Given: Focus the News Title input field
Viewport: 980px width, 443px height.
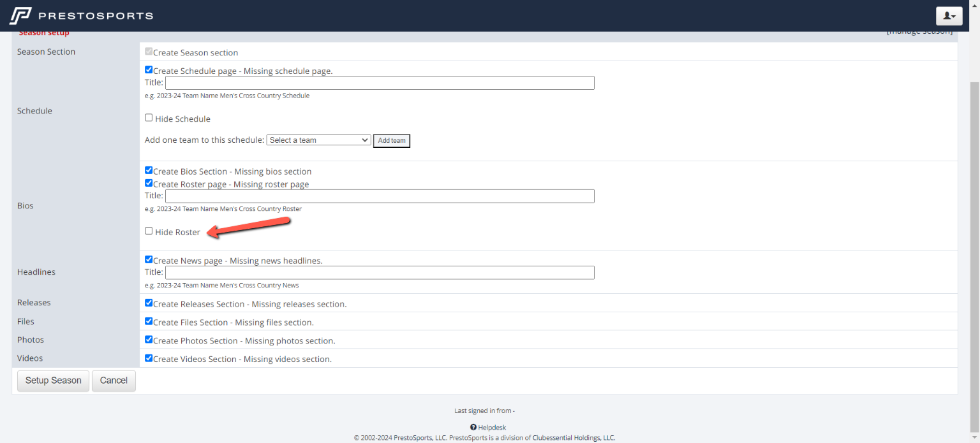Looking at the screenshot, I should point(380,272).
